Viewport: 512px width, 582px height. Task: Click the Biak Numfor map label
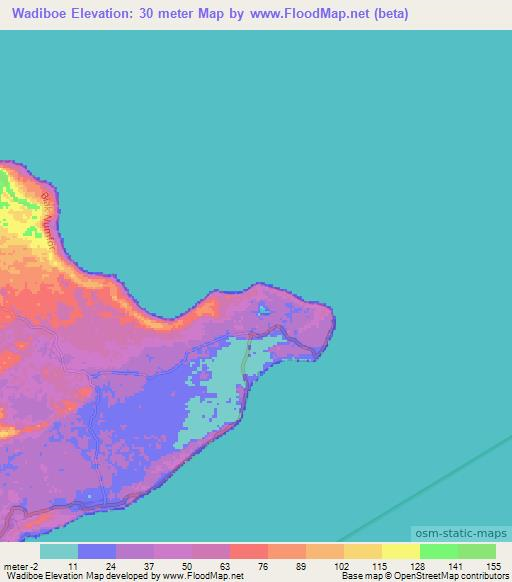48,222
